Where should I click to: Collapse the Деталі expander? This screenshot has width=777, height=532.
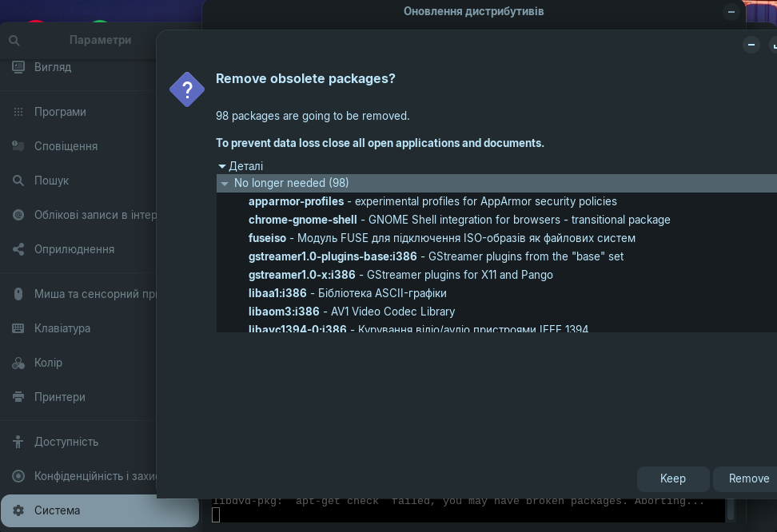pos(222,166)
